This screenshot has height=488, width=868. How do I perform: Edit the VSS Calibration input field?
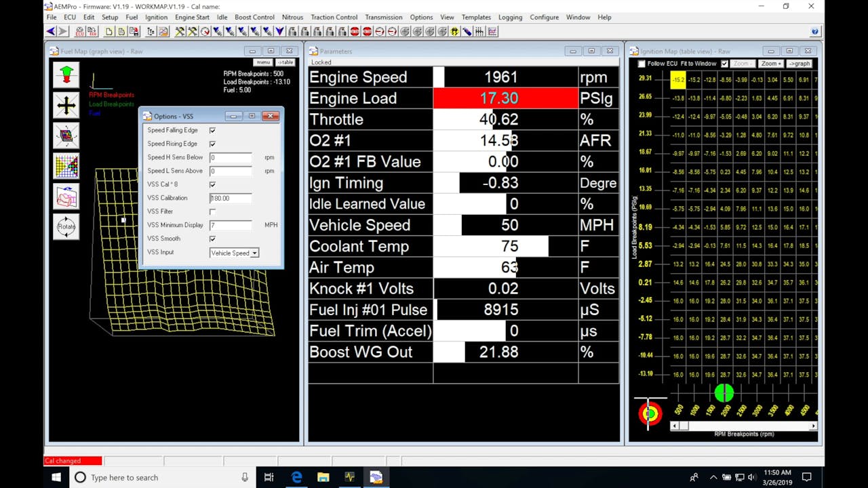[230, 198]
